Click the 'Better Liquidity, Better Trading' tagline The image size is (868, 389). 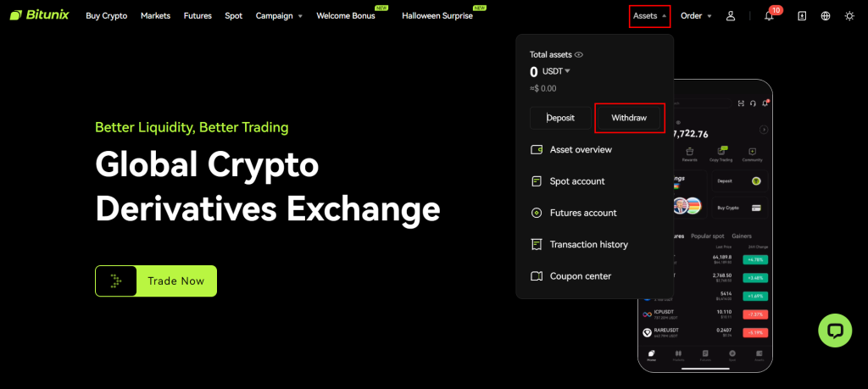click(192, 128)
